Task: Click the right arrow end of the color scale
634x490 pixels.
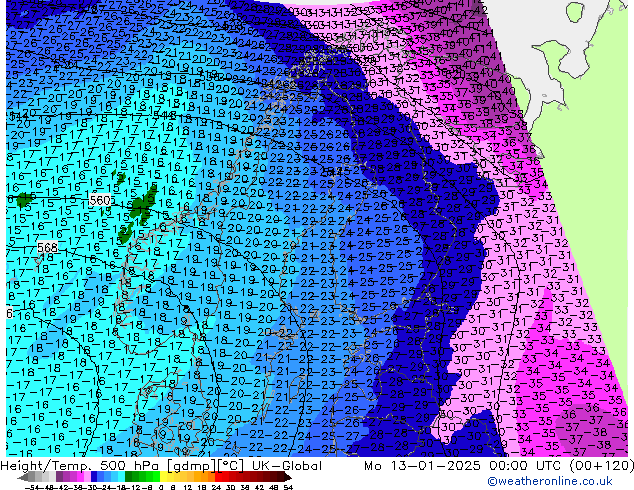Action: (287, 478)
